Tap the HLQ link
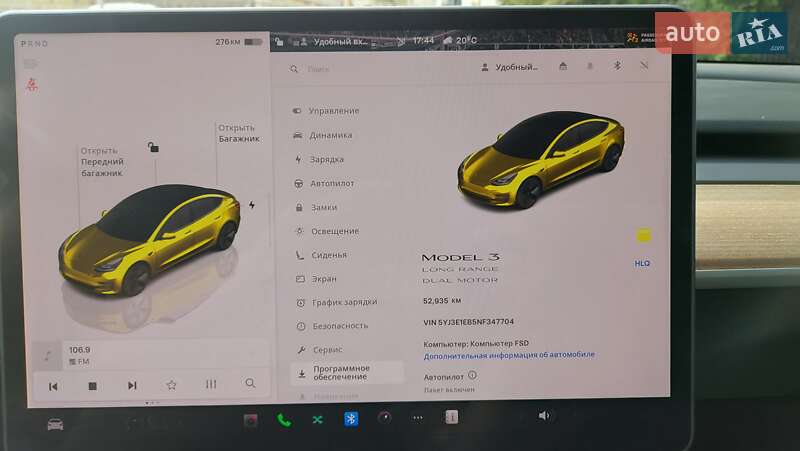 [642, 263]
